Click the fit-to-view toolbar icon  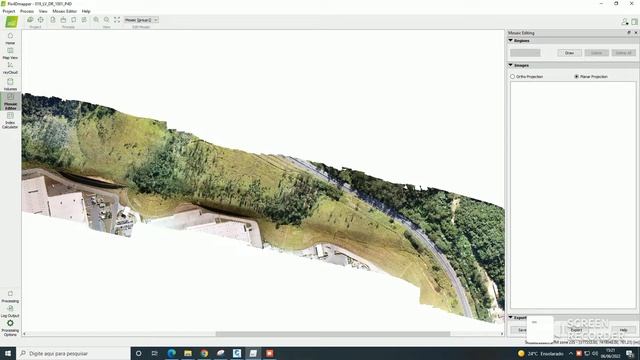point(117,20)
